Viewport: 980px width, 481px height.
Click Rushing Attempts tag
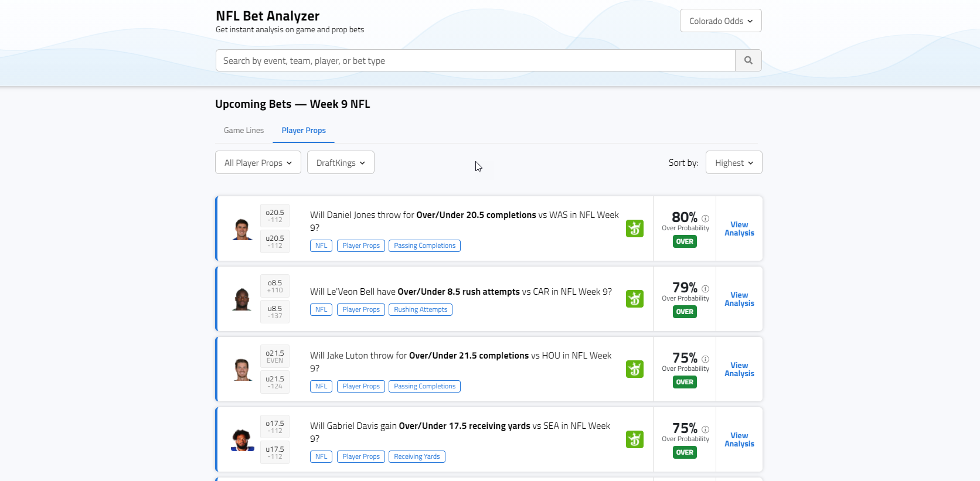coord(420,310)
